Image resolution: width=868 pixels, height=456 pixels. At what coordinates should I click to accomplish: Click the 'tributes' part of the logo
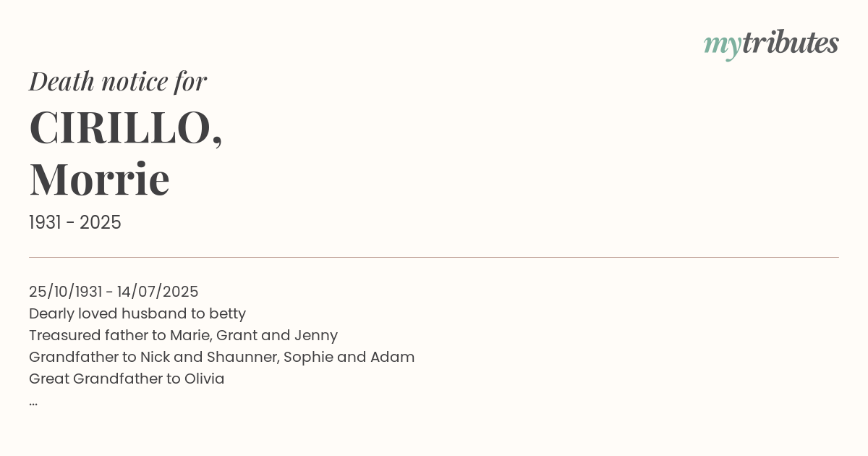(x=790, y=43)
